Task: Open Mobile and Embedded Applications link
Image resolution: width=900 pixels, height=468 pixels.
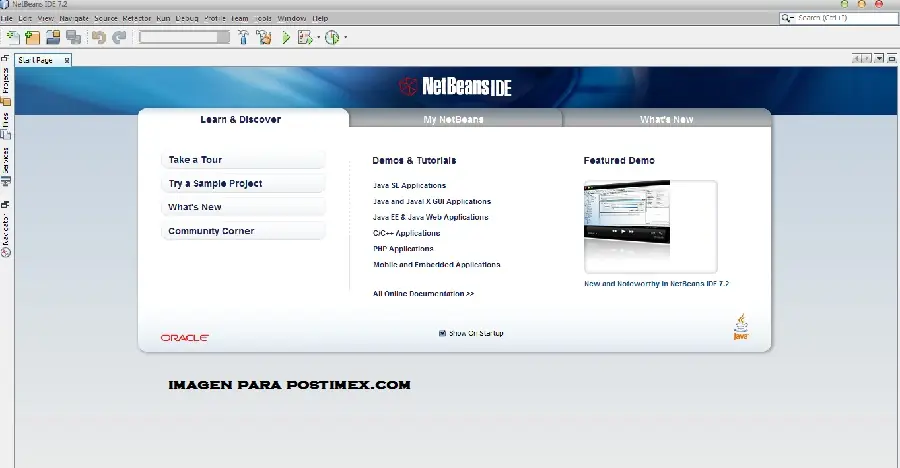Action: [437, 265]
